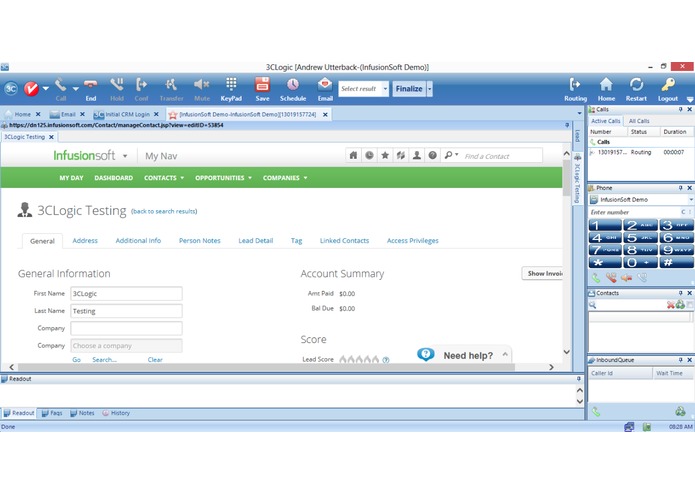
Task: Collapse the Need help? widget
Action: (x=505, y=354)
